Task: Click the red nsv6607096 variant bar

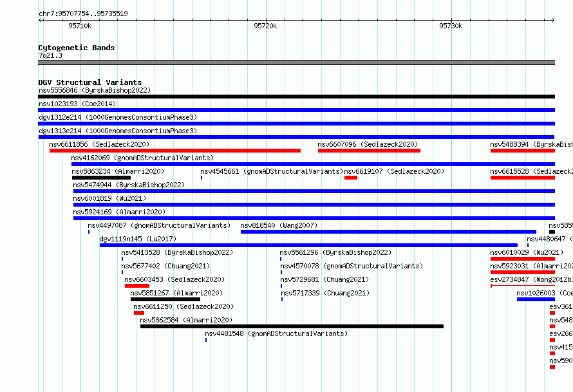Action: 369,151
